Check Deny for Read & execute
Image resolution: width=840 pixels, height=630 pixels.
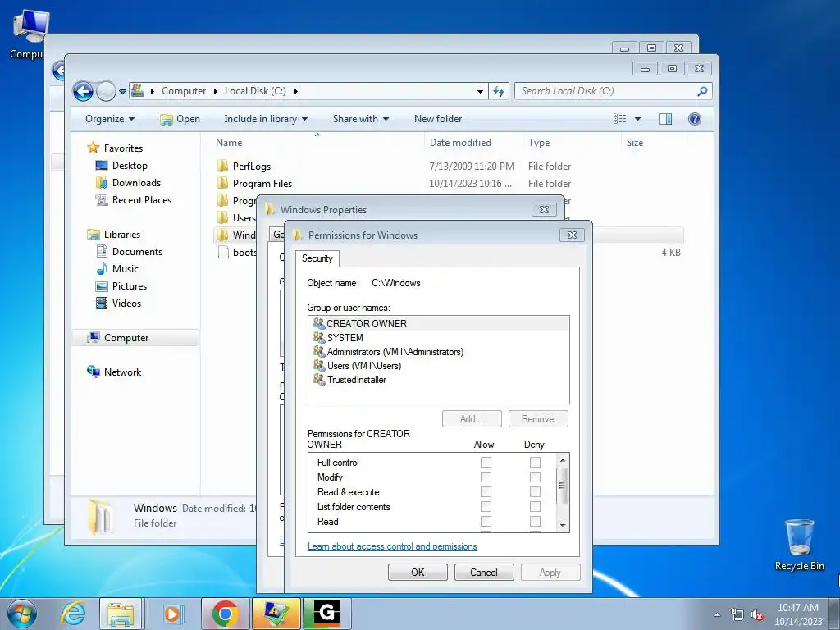click(x=535, y=492)
